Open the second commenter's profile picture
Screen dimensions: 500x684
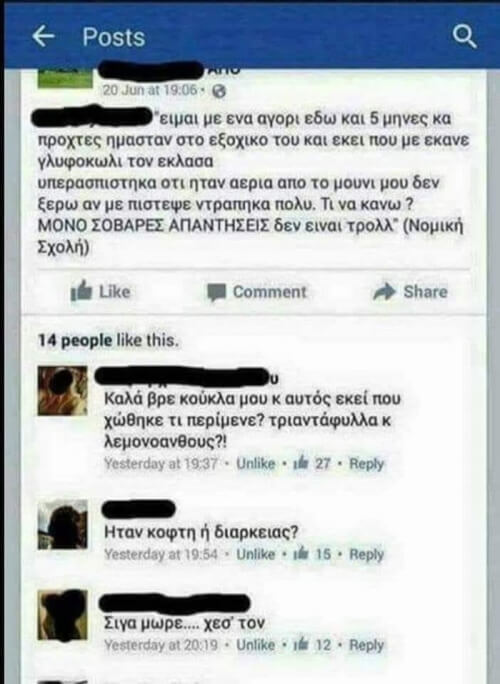click(x=62, y=524)
